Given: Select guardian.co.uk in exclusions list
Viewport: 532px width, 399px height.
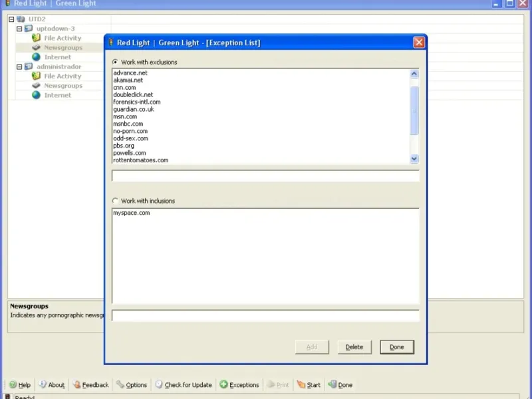Looking at the screenshot, I should (x=134, y=109).
